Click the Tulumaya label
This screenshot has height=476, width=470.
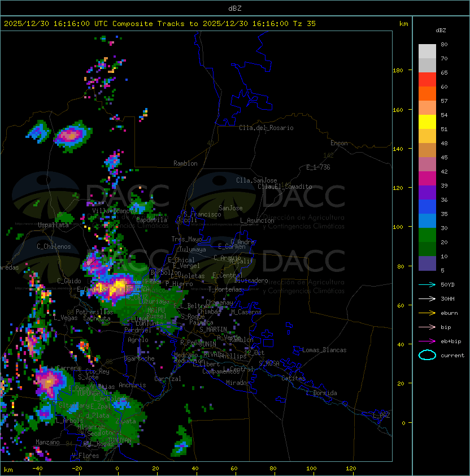click(x=193, y=249)
